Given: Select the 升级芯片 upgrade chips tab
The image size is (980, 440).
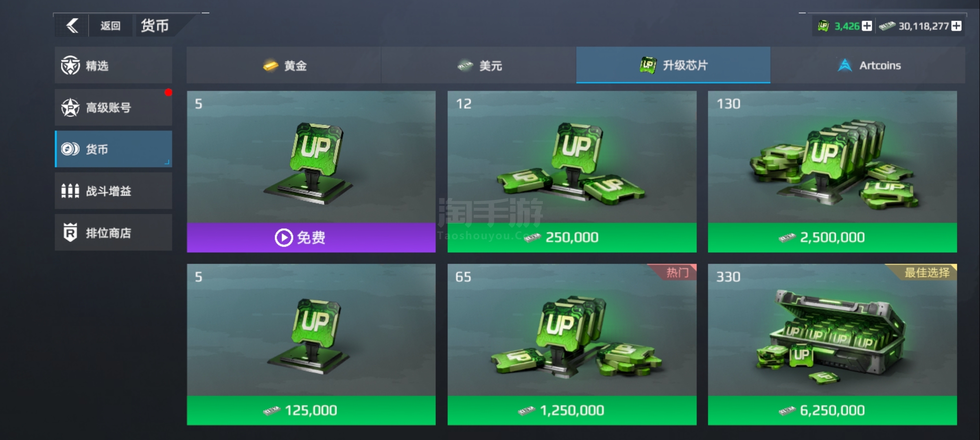Looking at the screenshot, I should [x=673, y=65].
